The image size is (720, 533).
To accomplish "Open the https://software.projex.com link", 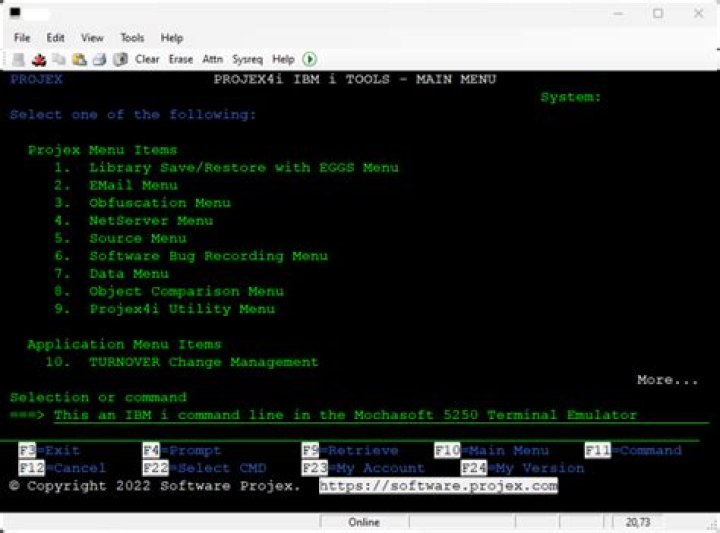I will [439, 486].
